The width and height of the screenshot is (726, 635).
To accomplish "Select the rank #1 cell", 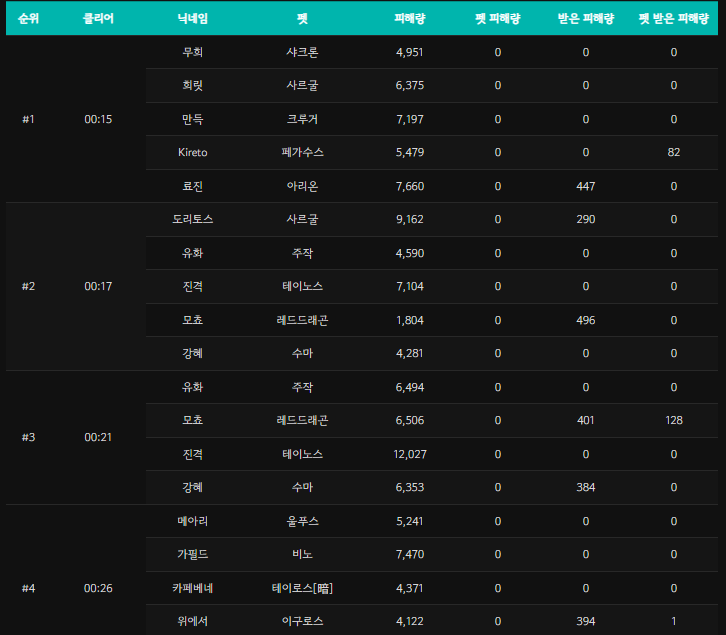I will (28, 119).
